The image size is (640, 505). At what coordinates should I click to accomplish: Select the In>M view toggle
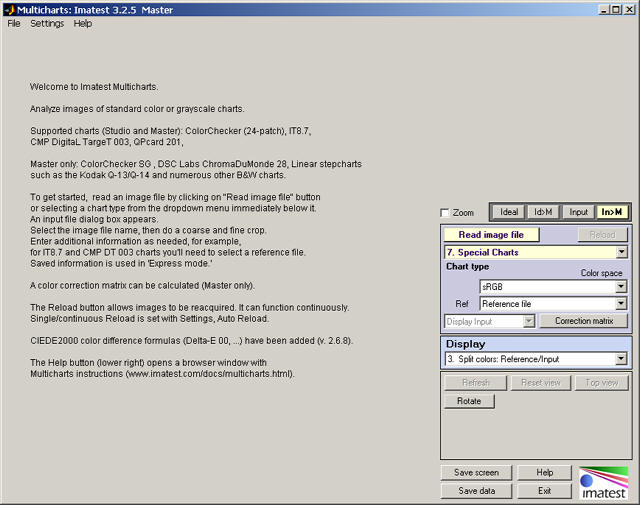coord(611,212)
